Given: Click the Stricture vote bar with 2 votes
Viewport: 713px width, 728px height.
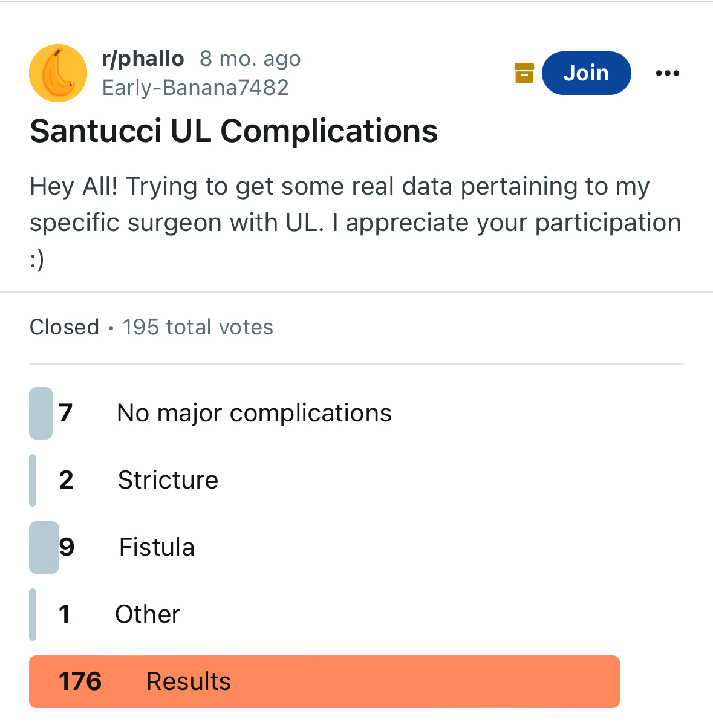Looking at the screenshot, I should pos(33,480).
